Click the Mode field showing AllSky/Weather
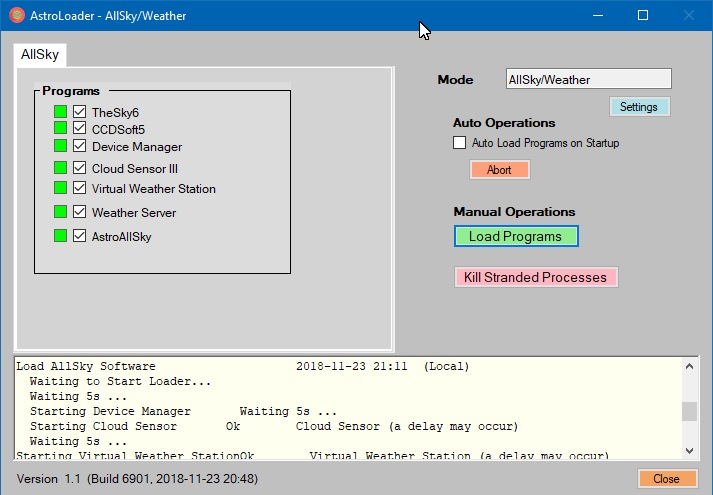This screenshot has height=495, width=713. coord(588,79)
